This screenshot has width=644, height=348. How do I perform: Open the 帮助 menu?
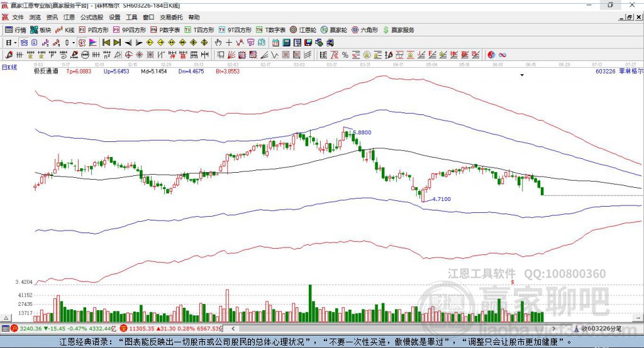(194, 17)
